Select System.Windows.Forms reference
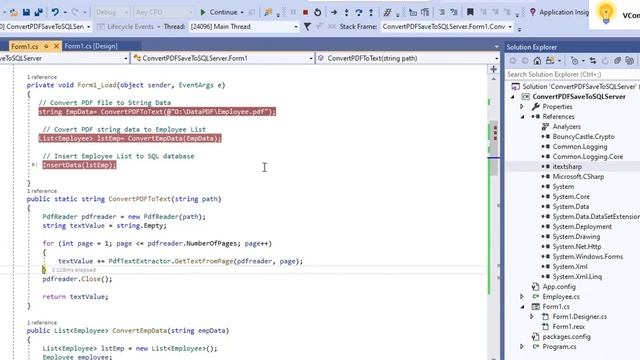Viewport: 640px width, 360px height. 587,257
